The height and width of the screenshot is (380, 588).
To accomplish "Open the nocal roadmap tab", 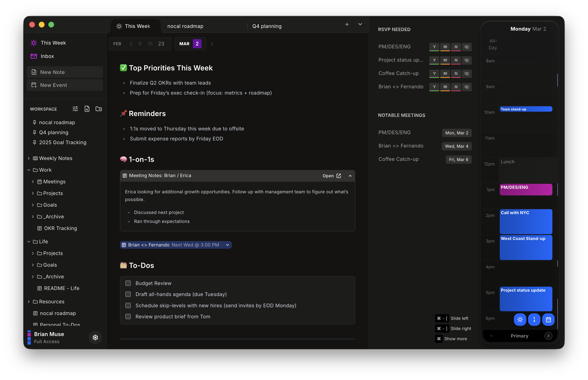I will tap(185, 26).
